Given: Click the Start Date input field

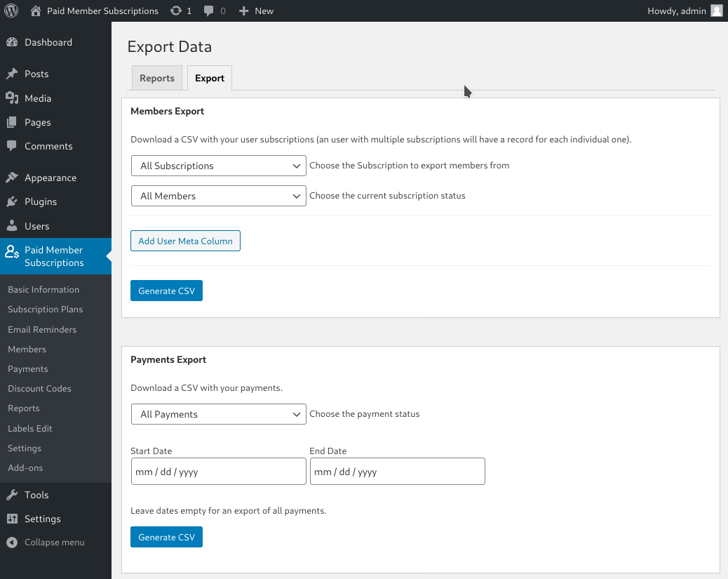Looking at the screenshot, I should point(219,471).
